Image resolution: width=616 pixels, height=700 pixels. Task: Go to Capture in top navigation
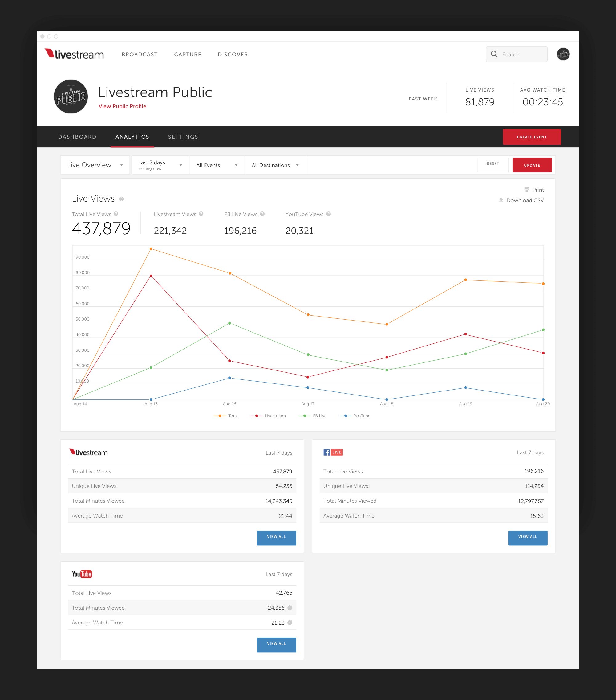click(x=188, y=55)
